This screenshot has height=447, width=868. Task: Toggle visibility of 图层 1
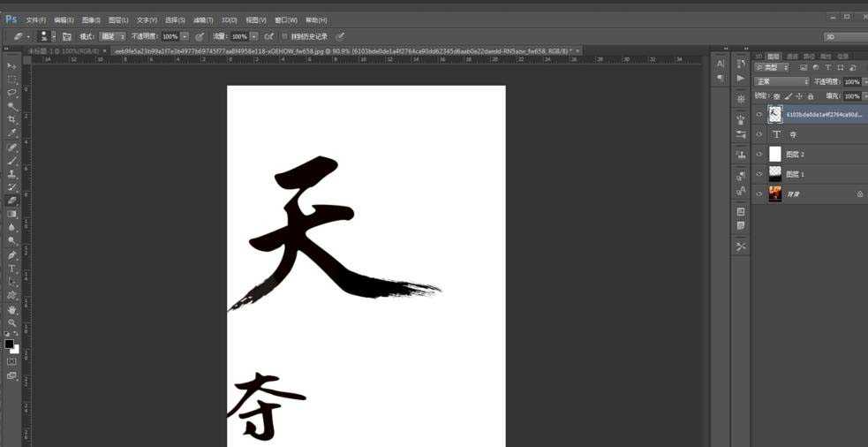pos(759,174)
